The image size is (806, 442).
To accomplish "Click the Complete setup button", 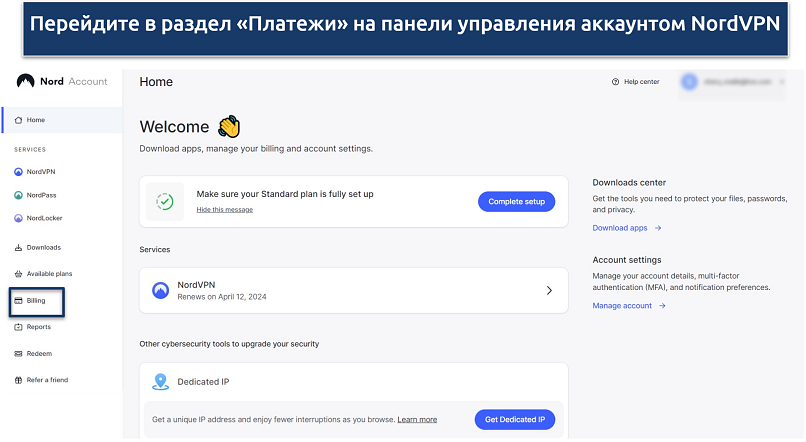I will [x=516, y=202].
